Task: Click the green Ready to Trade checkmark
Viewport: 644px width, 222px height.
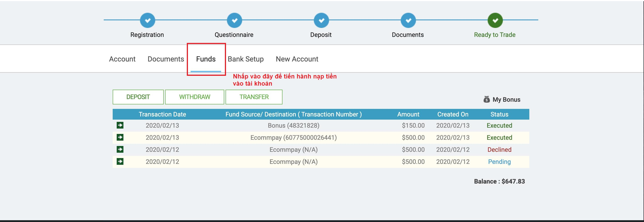Action: 495,20
